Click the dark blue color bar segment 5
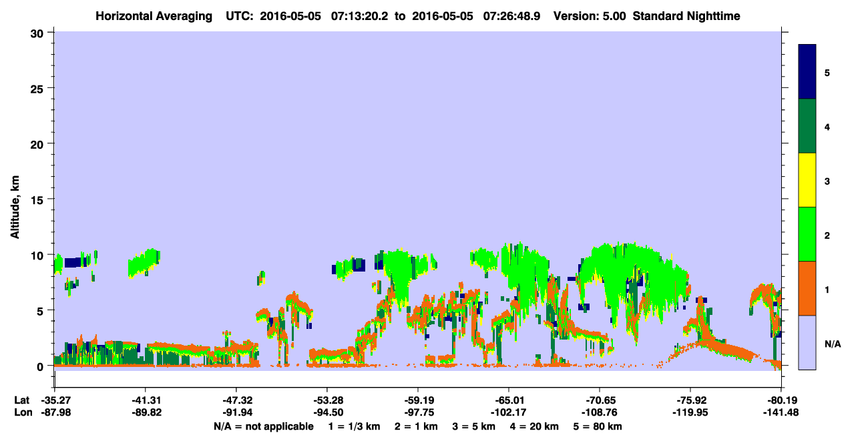The width and height of the screenshot is (868, 445). click(807, 72)
